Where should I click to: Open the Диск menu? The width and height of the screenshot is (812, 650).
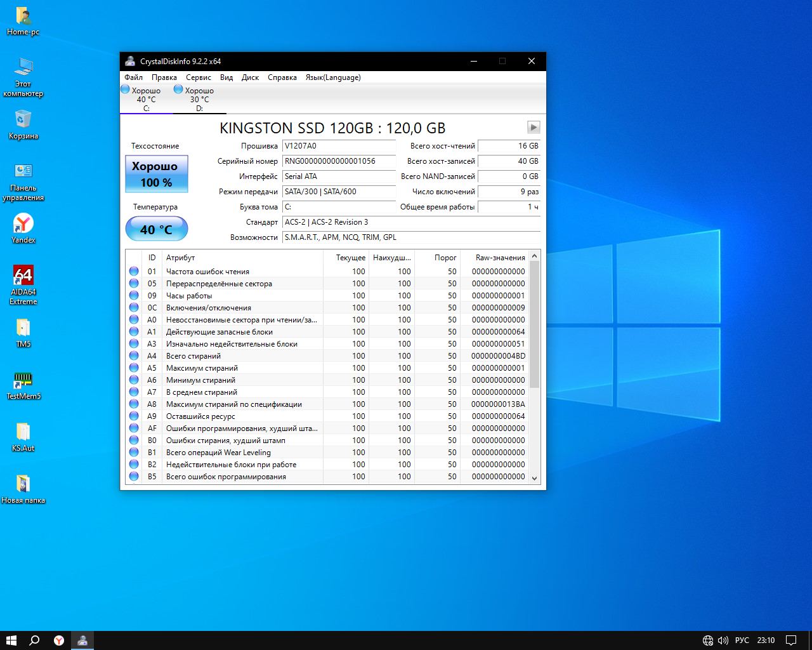pos(250,77)
